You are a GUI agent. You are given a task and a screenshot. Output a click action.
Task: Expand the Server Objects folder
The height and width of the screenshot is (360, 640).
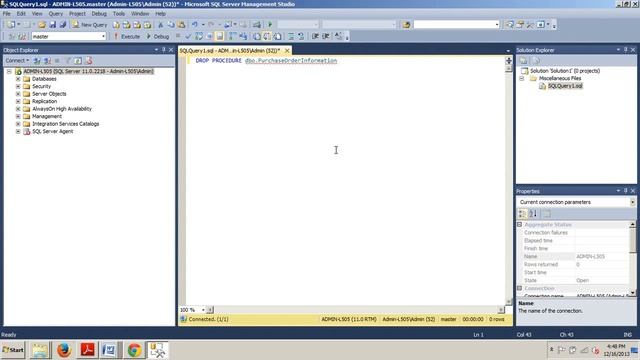point(18,93)
